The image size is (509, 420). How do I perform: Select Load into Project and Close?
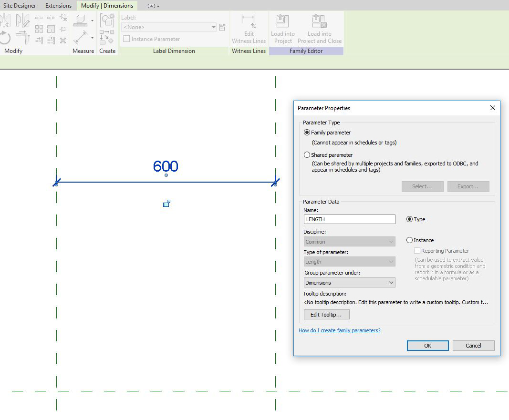pos(319,21)
